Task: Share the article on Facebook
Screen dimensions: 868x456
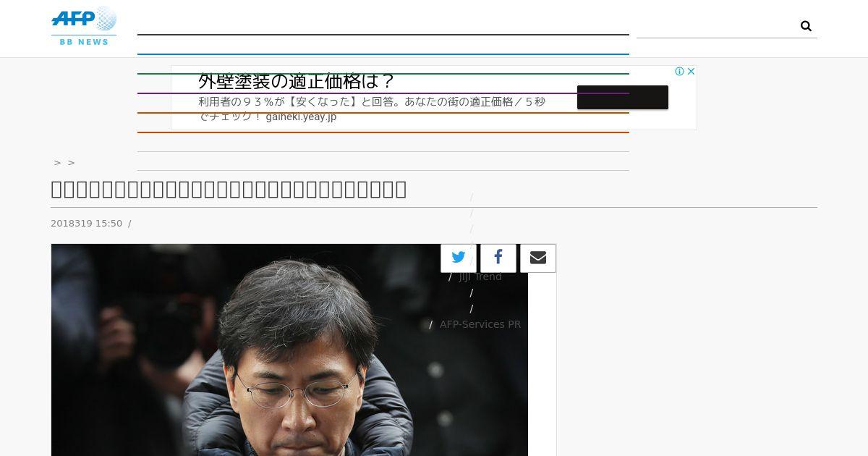Action: pyautogui.click(x=498, y=258)
